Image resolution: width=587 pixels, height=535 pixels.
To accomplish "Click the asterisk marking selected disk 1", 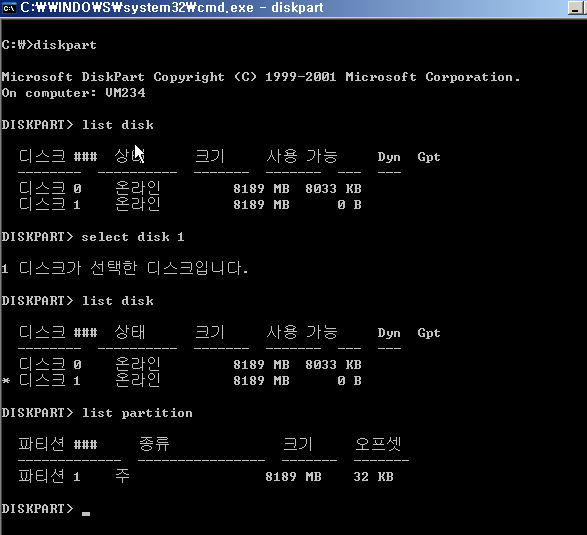I will pyautogui.click(x=6, y=381).
